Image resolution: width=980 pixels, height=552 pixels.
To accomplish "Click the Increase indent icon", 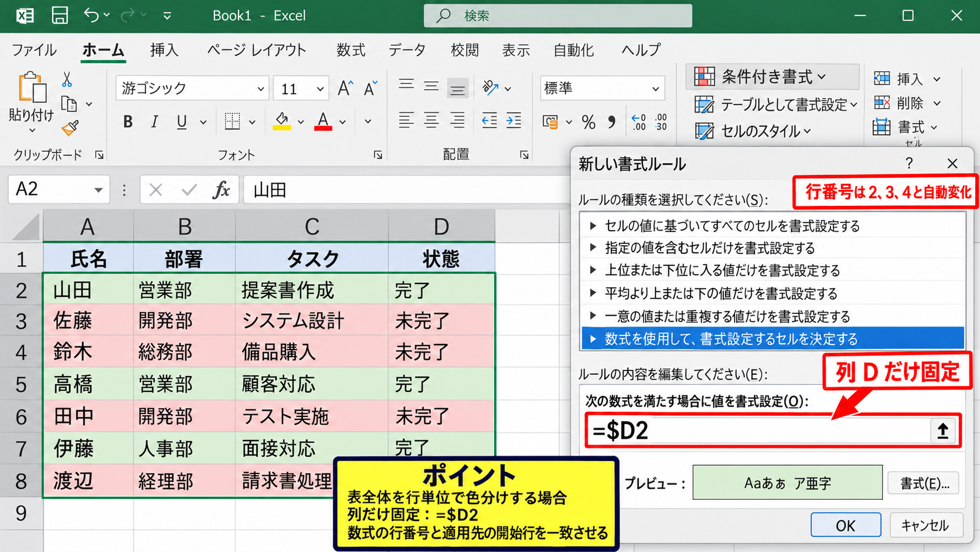I will (514, 120).
